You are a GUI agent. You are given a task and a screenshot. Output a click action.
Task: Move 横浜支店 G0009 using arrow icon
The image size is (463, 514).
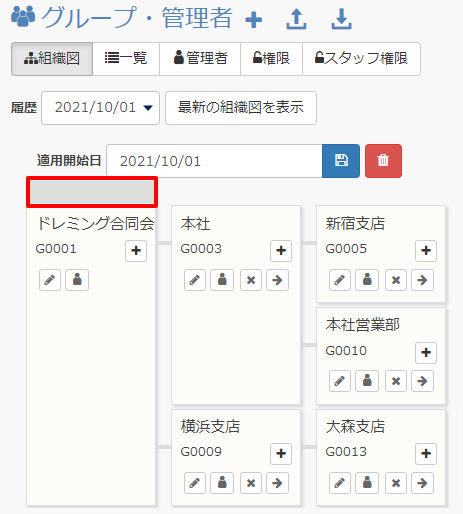(277, 483)
